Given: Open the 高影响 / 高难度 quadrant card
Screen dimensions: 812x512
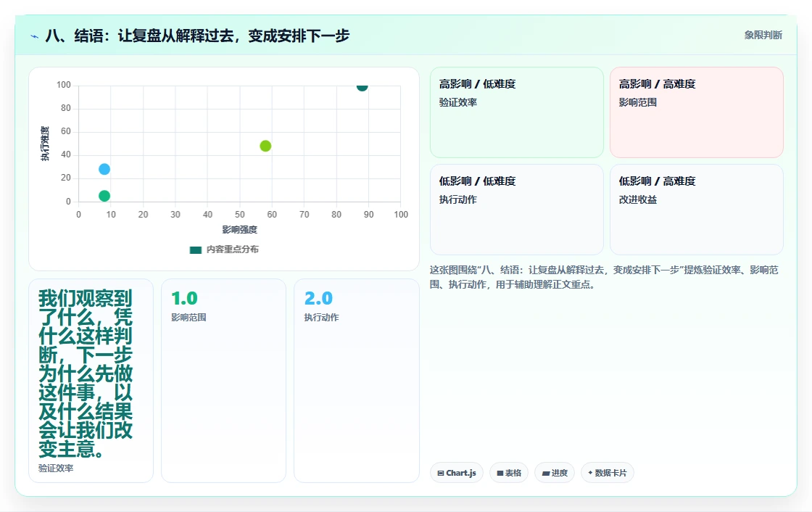Looking at the screenshot, I should pyautogui.click(x=696, y=112).
